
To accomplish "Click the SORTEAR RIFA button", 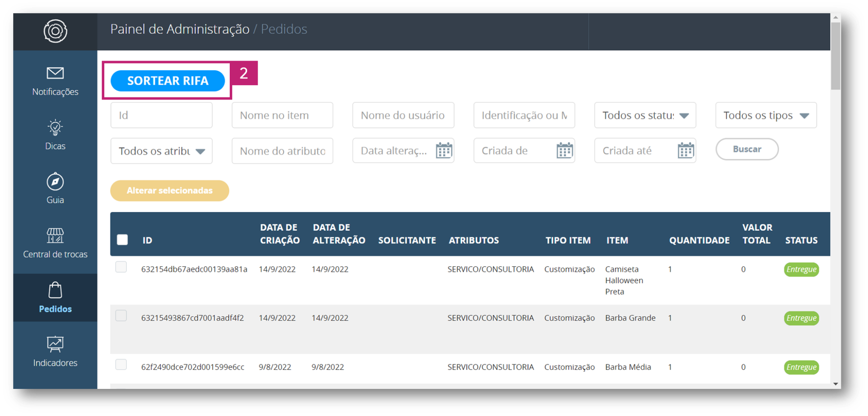I will click(168, 80).
